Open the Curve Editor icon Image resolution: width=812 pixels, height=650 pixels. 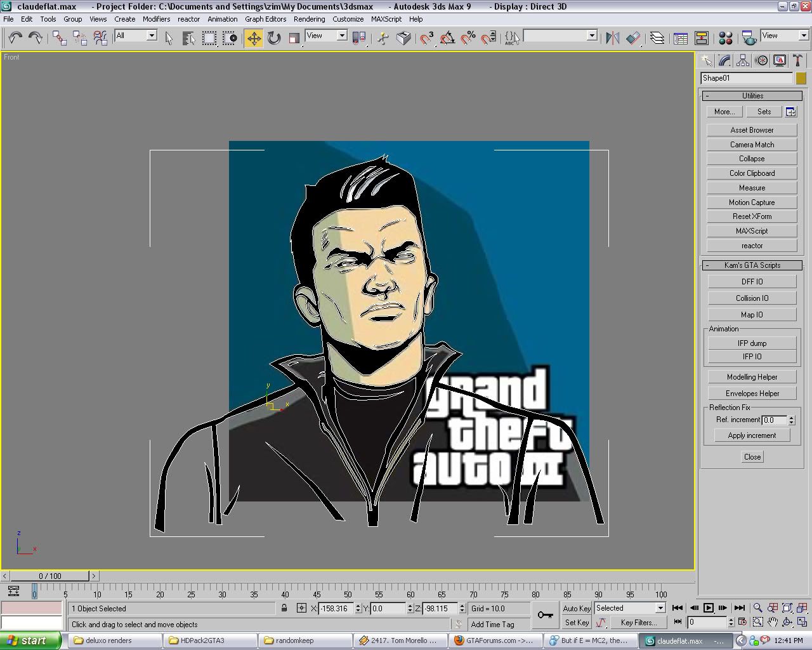681,38
